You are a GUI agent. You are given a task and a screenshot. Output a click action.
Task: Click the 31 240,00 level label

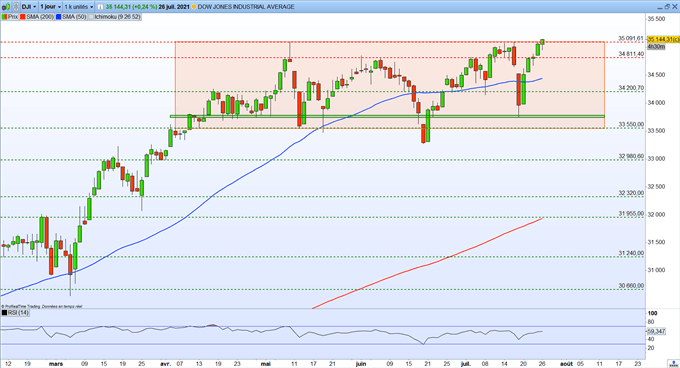[x=631, y=253]
